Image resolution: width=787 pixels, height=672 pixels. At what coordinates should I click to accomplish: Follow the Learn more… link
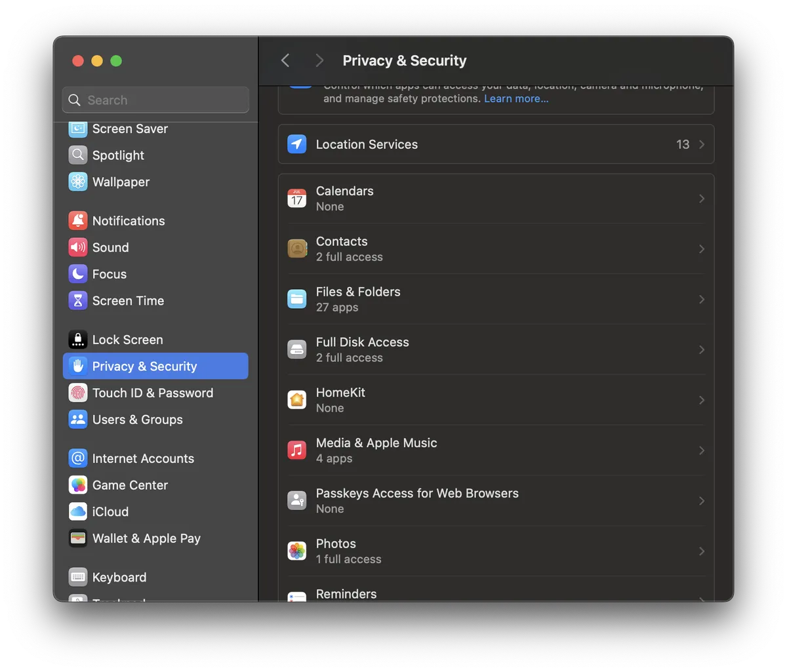[x=516, y=98]
